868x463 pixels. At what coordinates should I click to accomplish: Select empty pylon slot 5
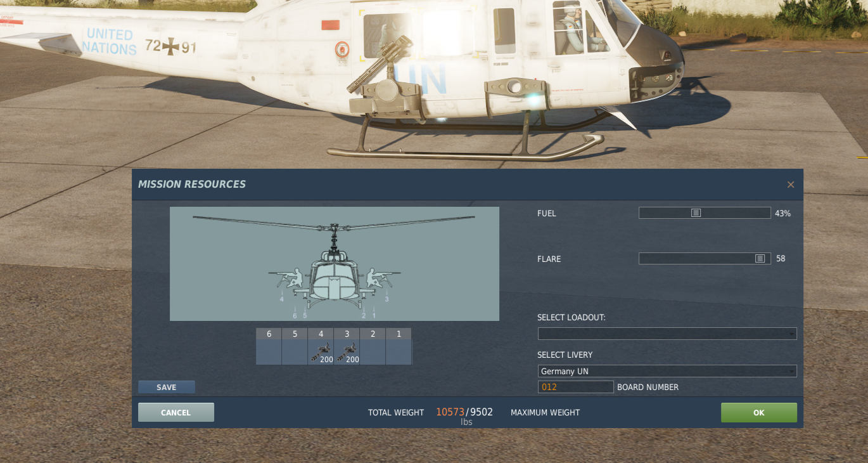(x=295, y=353)
